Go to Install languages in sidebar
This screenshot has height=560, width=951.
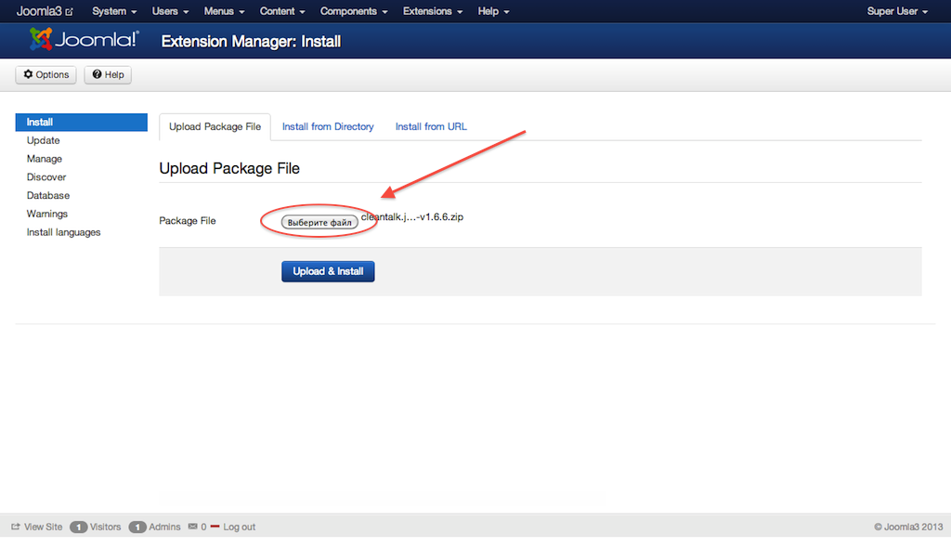coord(63,232)
